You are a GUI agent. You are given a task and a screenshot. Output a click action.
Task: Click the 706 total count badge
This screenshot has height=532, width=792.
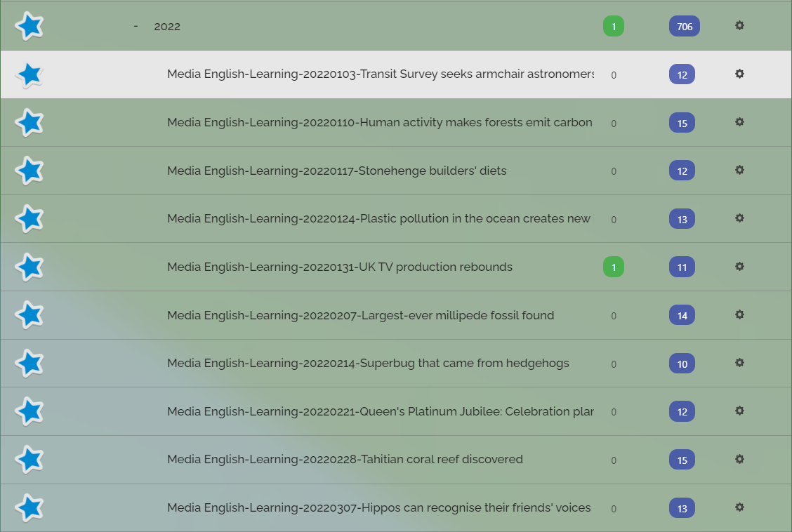click(685, 26)
